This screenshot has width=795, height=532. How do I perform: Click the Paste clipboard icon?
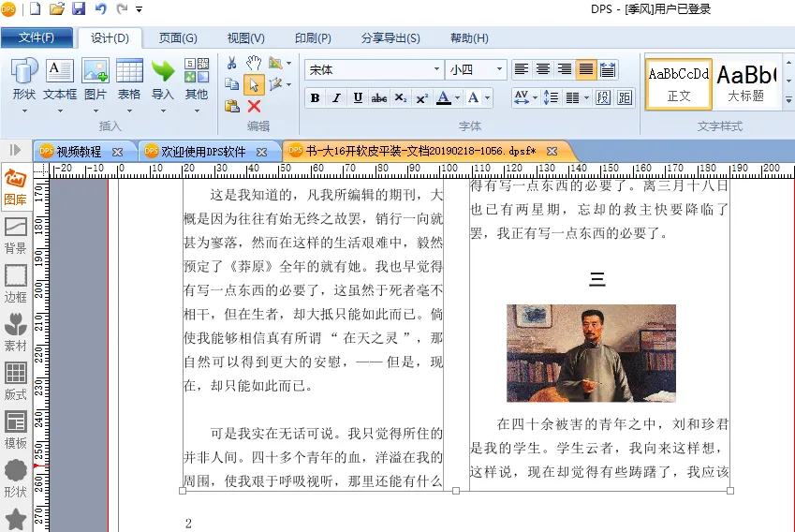[x=232, y=106]
